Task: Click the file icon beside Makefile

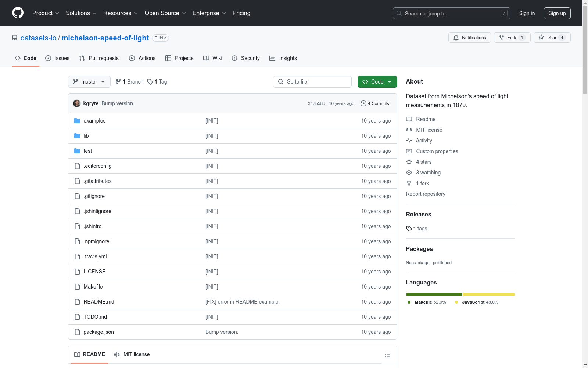Action: [x=77, y=287]
